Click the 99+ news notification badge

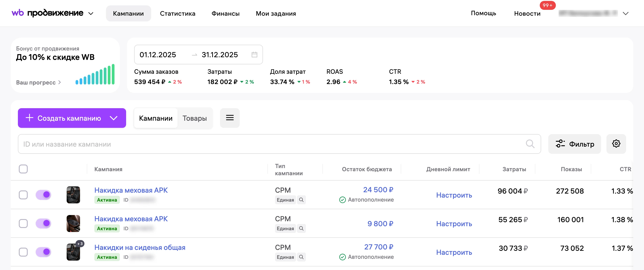[547, 5]
